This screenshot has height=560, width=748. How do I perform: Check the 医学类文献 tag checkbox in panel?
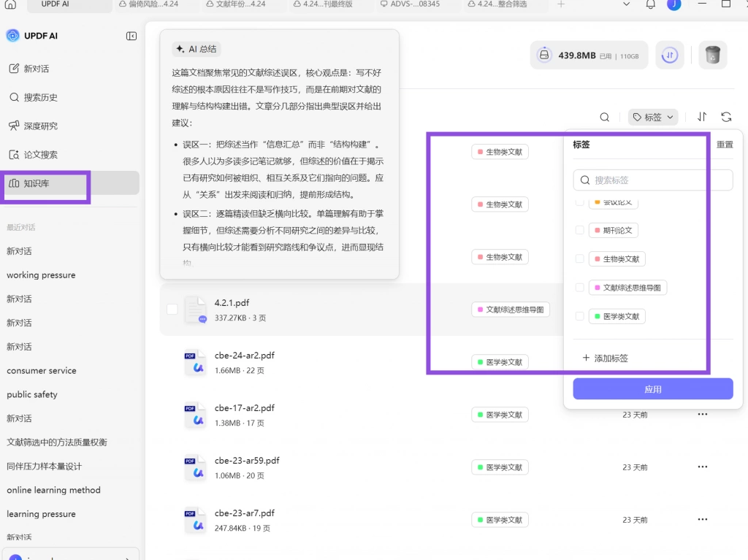[579, 316]
